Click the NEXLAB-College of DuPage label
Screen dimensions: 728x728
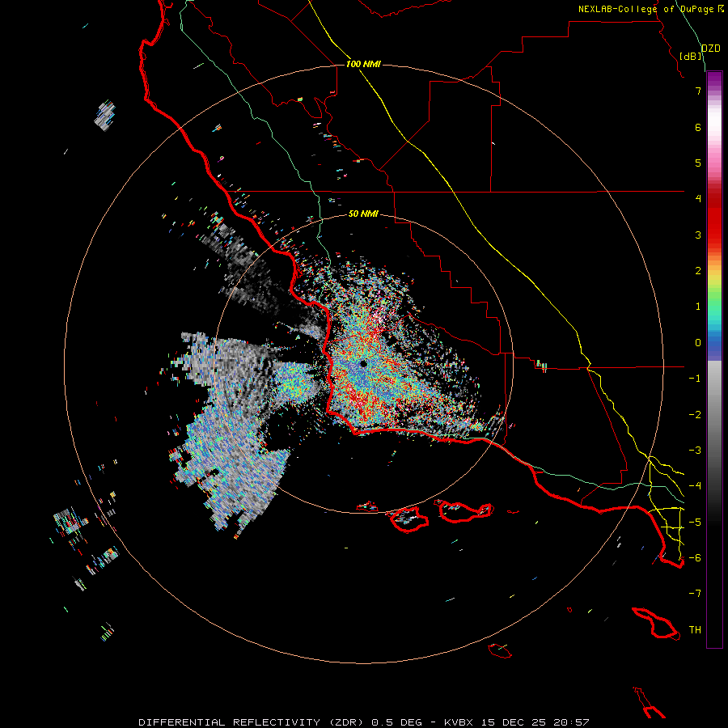coord(651,9)
